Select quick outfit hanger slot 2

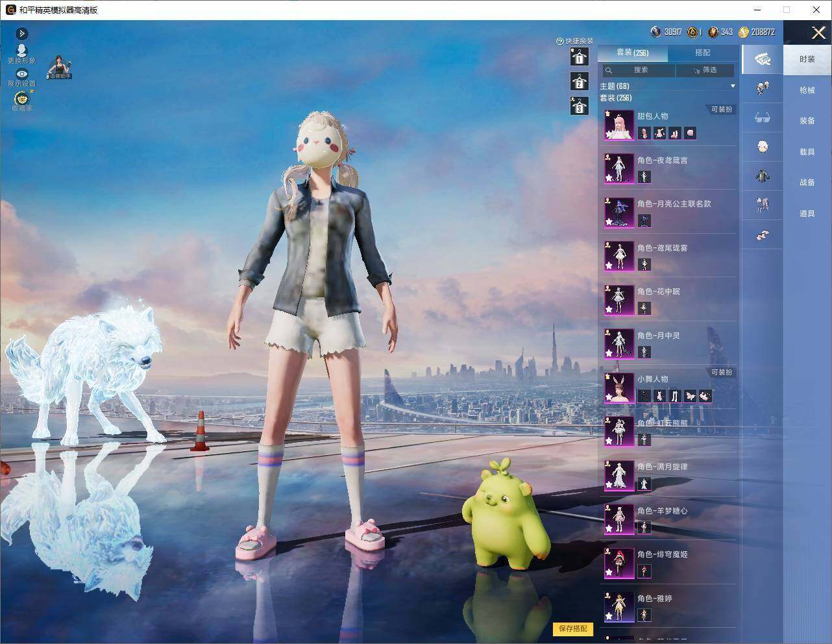580,82
